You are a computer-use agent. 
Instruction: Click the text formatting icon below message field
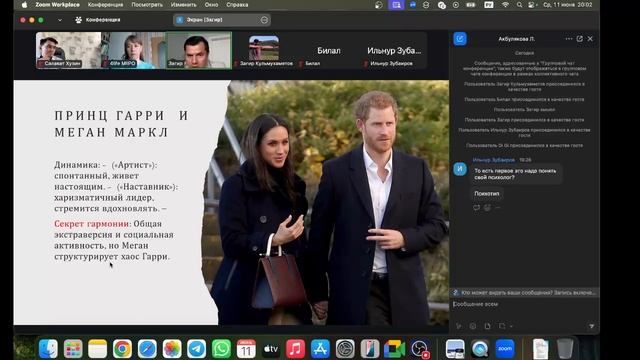click(459, 326)
